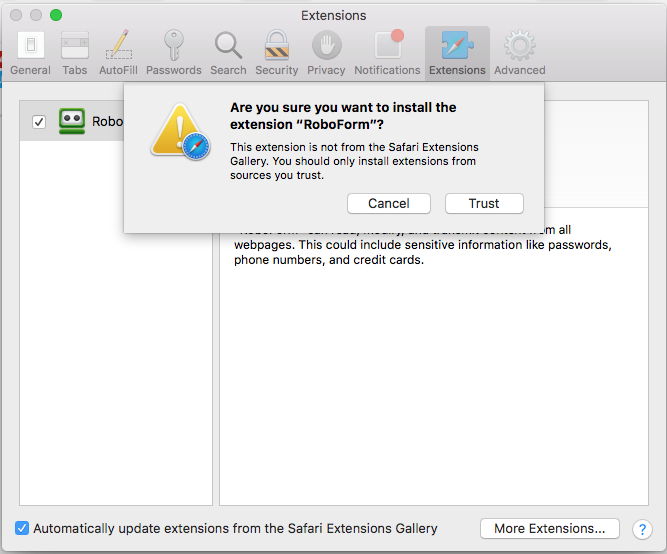
Task: Open the Security preferences pane
Action: pos(276,53)
